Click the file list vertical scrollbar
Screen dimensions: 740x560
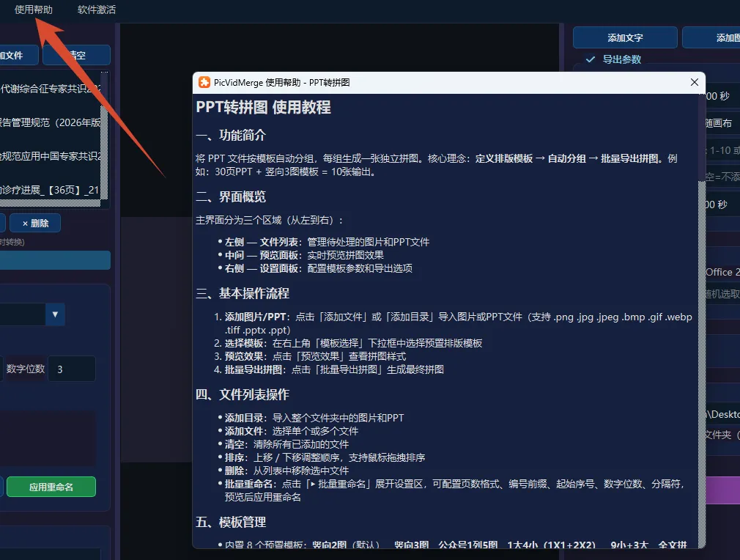click(104, 137)
